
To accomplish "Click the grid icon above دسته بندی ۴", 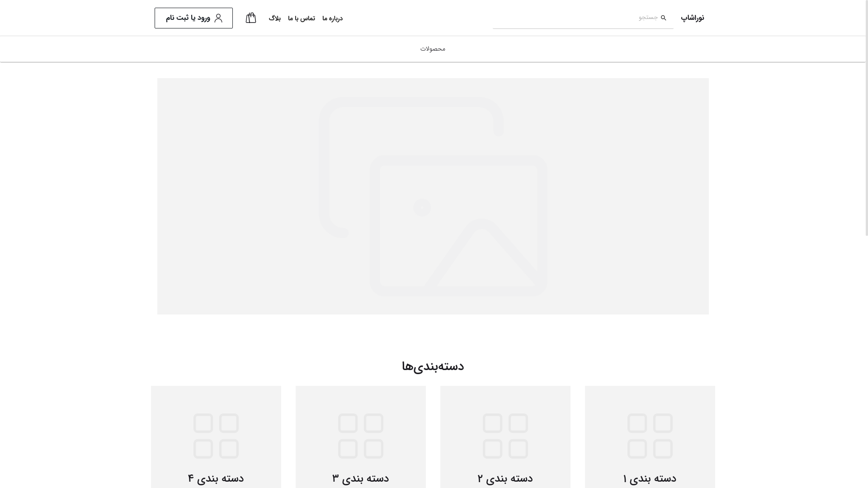I will [x=216, y=436].
